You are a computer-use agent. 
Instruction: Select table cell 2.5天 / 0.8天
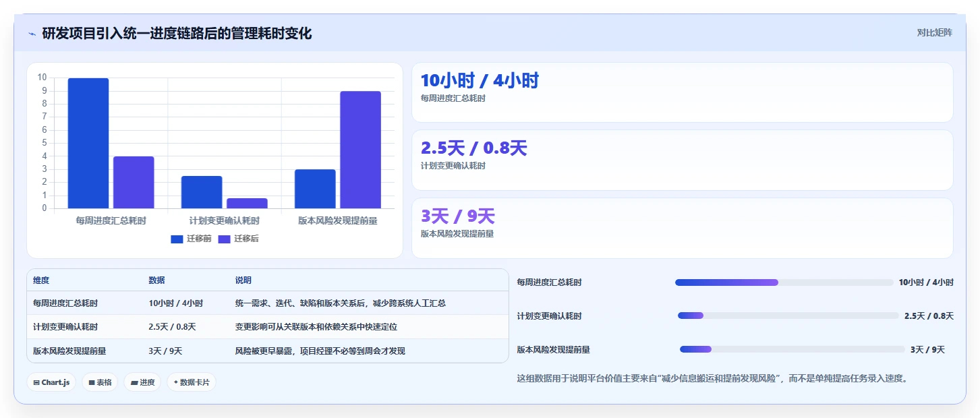click(x=172, y=327)
